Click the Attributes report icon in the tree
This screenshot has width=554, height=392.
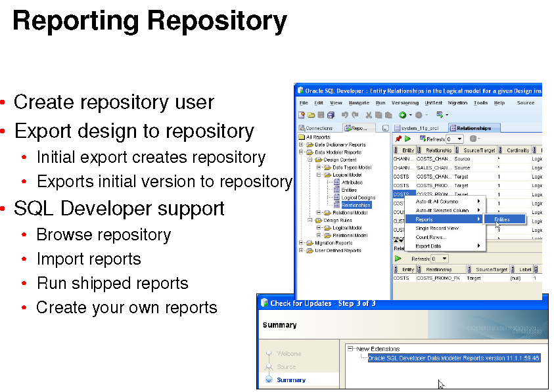point(336,183)
